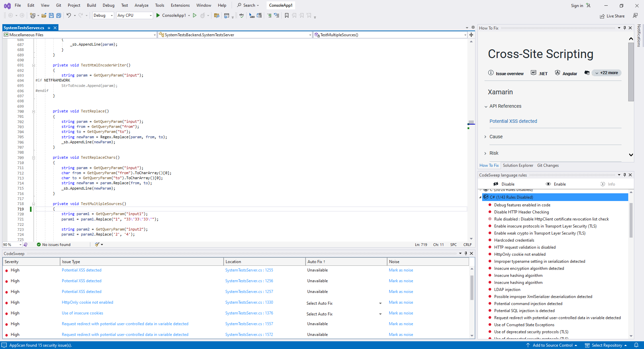
Task: Start ConsoleApp1 with the green play button
Action: [x=158, y=15]
